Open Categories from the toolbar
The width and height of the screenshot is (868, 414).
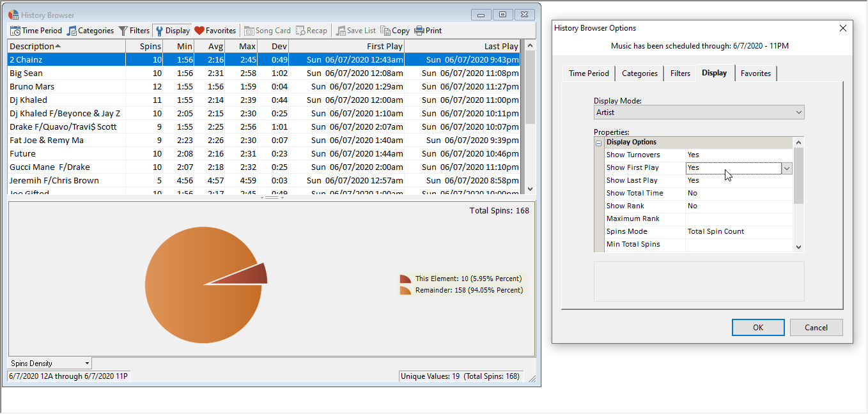72,31
